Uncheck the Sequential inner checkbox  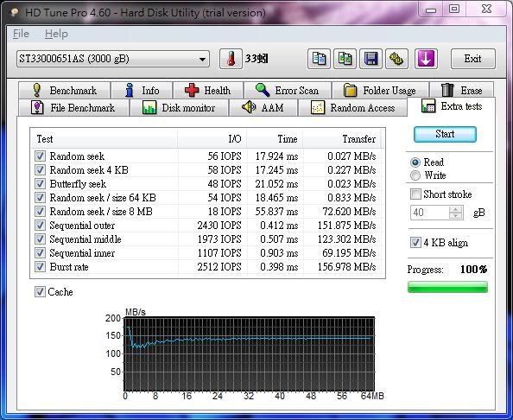(40, 252)
